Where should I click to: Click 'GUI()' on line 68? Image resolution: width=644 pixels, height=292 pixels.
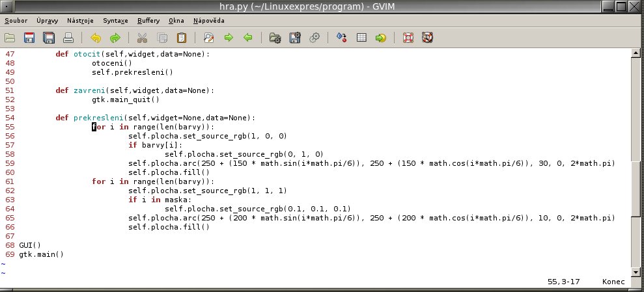(x=30, y=245)
